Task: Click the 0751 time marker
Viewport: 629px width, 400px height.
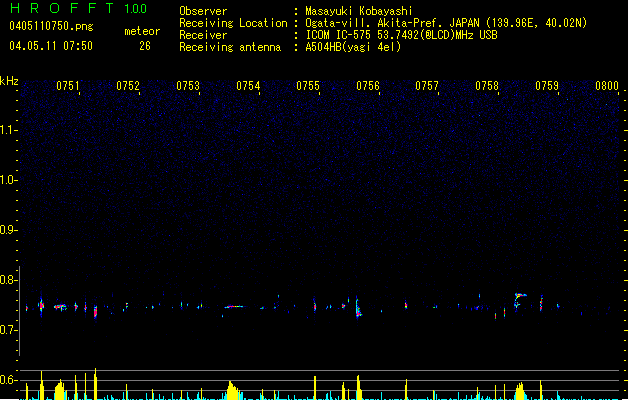Action: point(68,86)
